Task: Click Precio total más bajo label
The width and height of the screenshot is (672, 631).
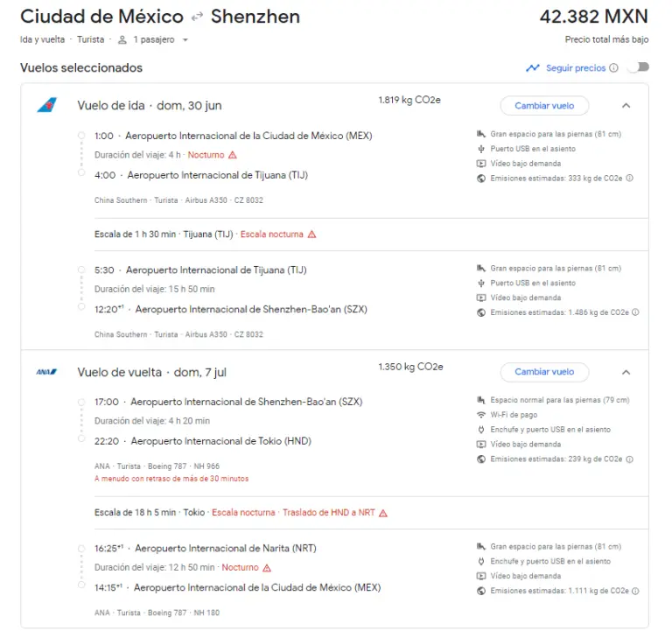Action: (x=606, y=39)
